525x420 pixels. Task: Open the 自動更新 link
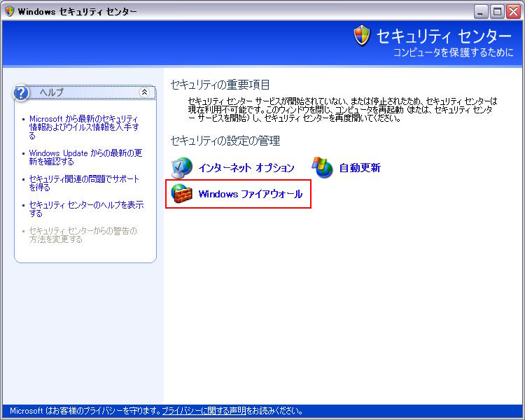[x=360, y=168]
